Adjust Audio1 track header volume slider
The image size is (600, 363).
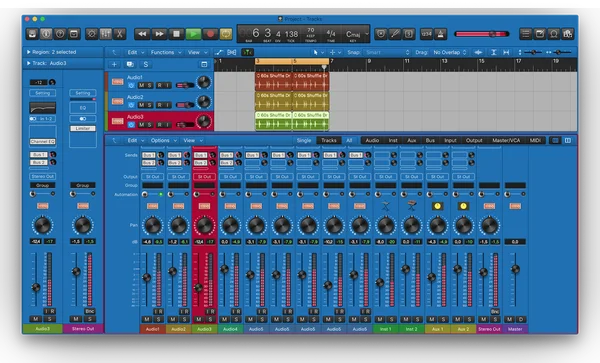coord(185,85)
